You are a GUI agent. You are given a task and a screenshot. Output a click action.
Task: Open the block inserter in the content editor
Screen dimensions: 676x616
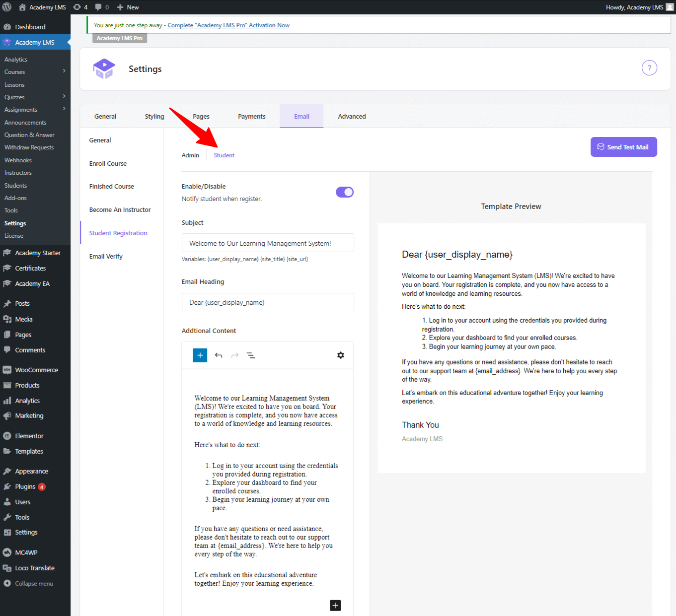[200, 355]
